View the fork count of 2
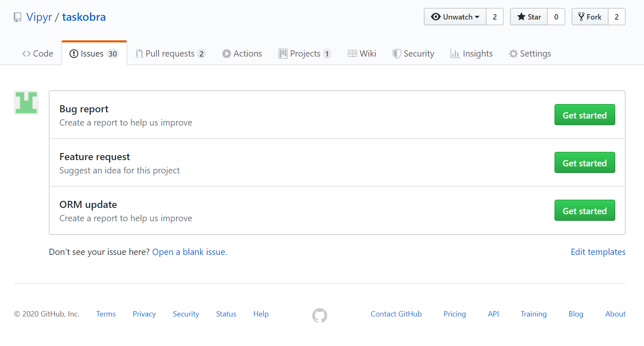This screenshot has width=644, height=346. pos(617,17)
